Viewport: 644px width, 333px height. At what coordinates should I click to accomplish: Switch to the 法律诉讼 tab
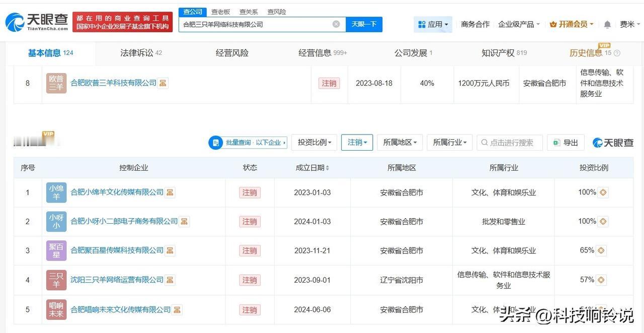[x=141, y=53]
